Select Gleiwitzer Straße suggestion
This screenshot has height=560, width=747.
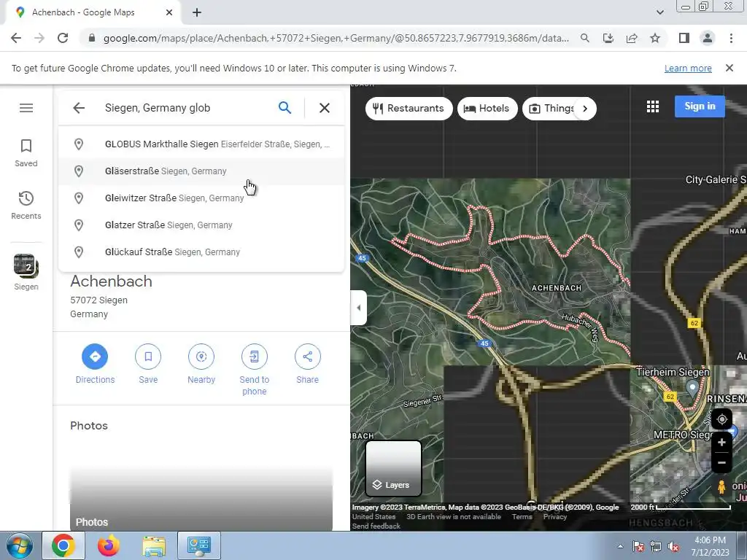(201, 198)
